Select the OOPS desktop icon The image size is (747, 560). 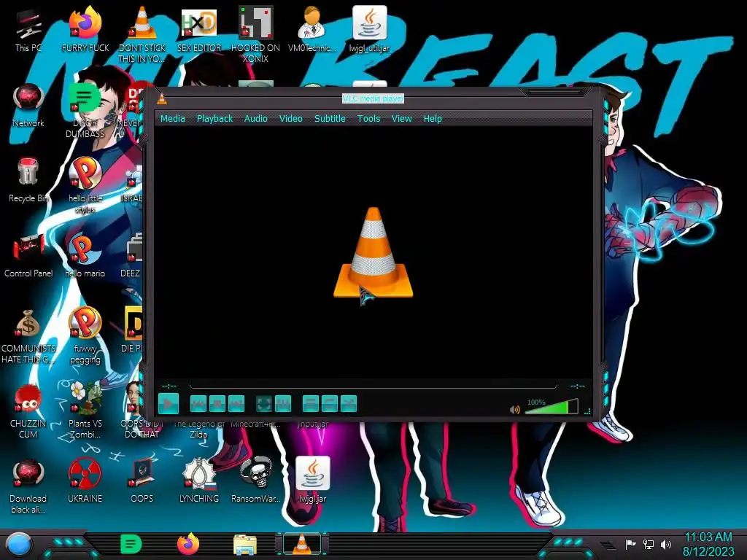point(142,481)
